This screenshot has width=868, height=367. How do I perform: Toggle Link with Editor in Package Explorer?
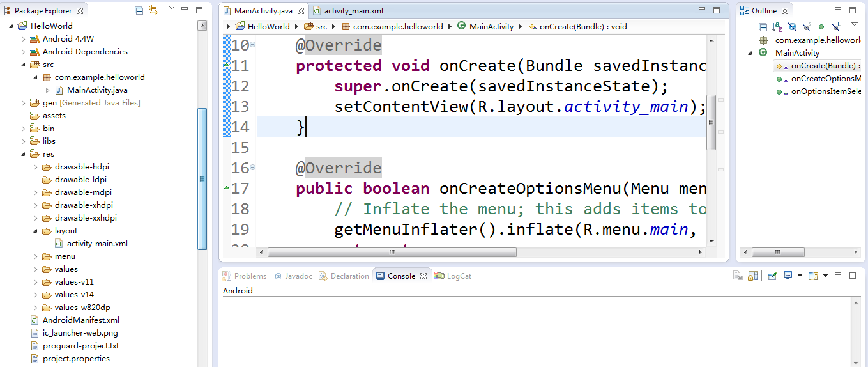[153, 10]
